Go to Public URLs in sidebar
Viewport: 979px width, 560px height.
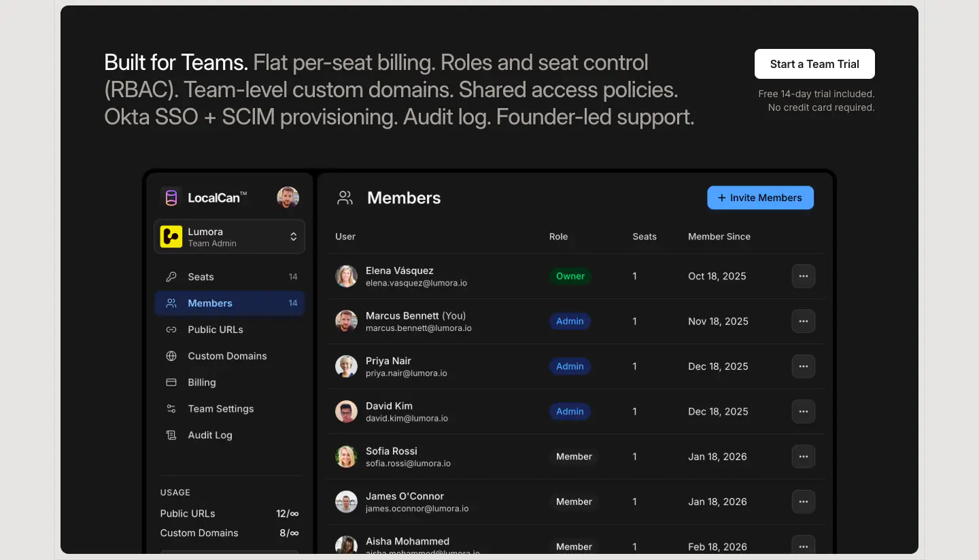[x=230, y=330]
